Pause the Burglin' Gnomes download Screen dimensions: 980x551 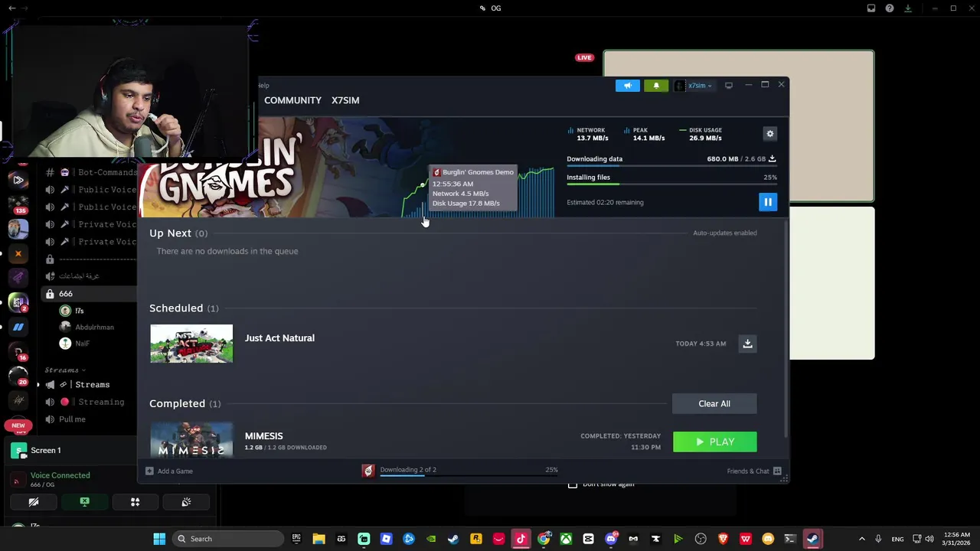point(767,202)
